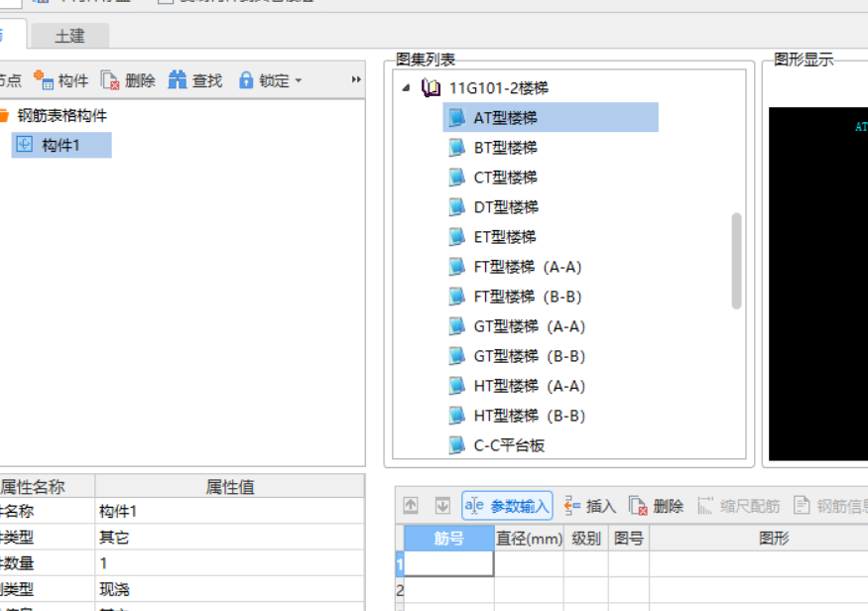Select CT型楼梯 in the atlas list

[x=505, y=178]
